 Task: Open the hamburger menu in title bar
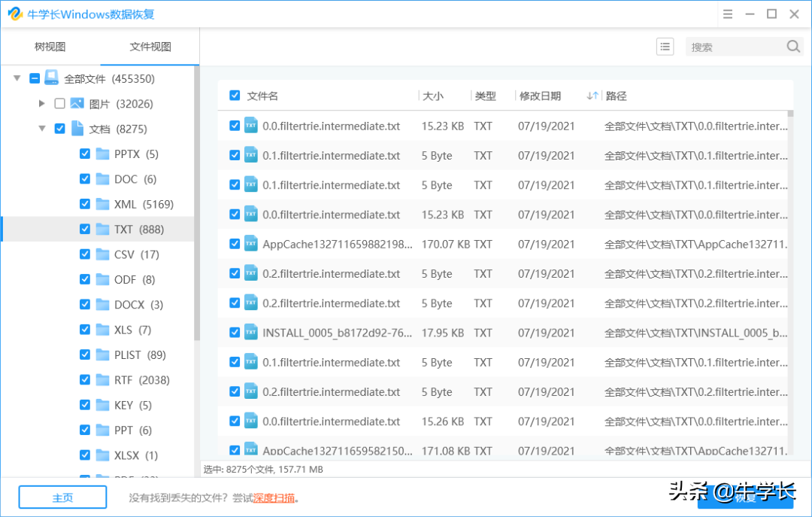click(728, 14)
